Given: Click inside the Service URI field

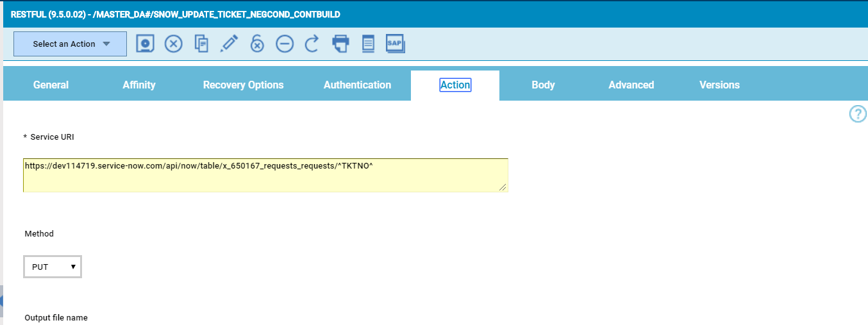Looking at the screenshot, I should (x=265, y=175).
